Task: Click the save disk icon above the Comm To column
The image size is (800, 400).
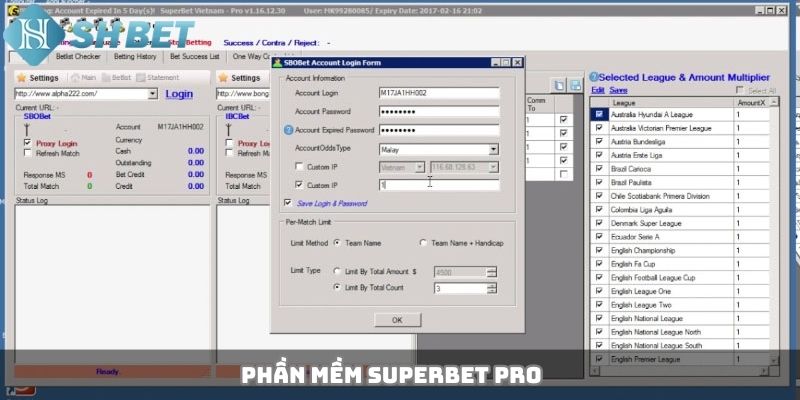Action: 575,85
